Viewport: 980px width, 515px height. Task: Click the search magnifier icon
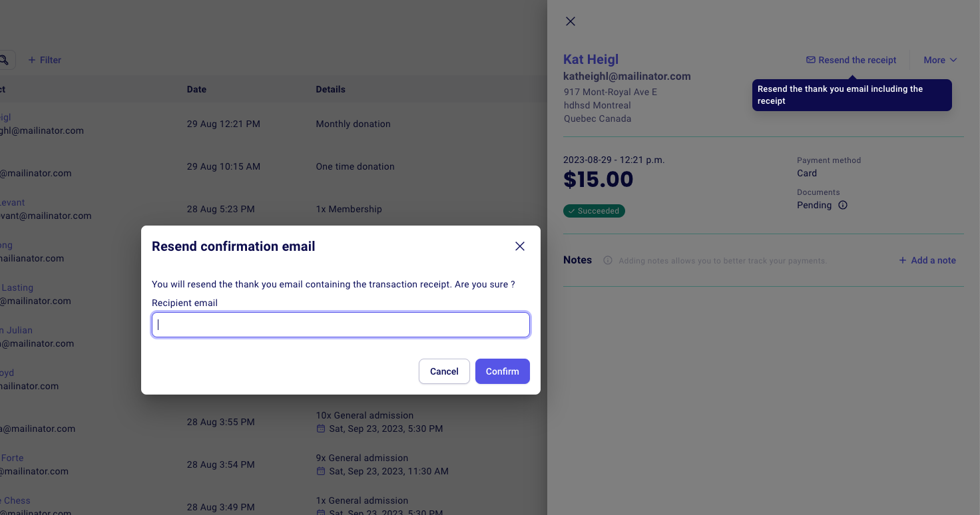pos(5,60)
